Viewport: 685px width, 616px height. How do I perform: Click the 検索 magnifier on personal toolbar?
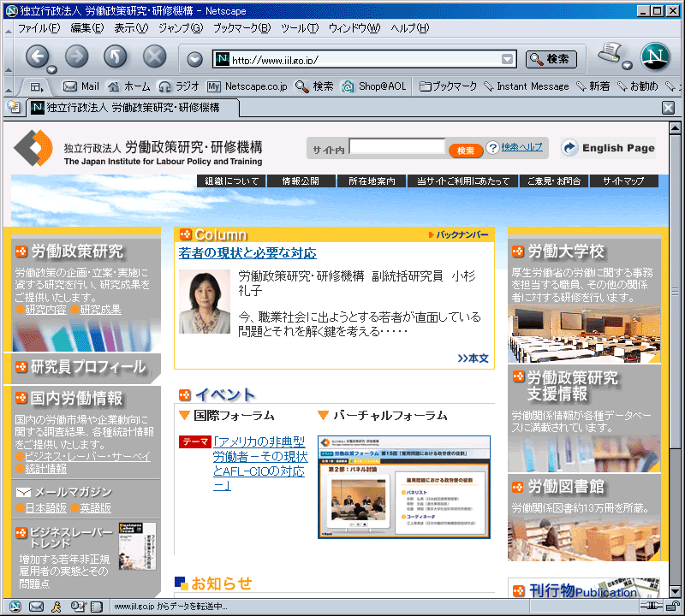[x=314, y=86]
